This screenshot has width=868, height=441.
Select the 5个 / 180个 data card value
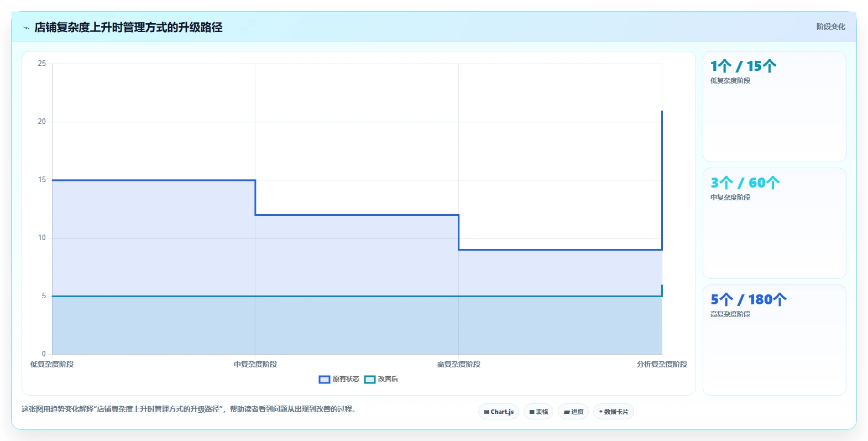pos(749,300)
